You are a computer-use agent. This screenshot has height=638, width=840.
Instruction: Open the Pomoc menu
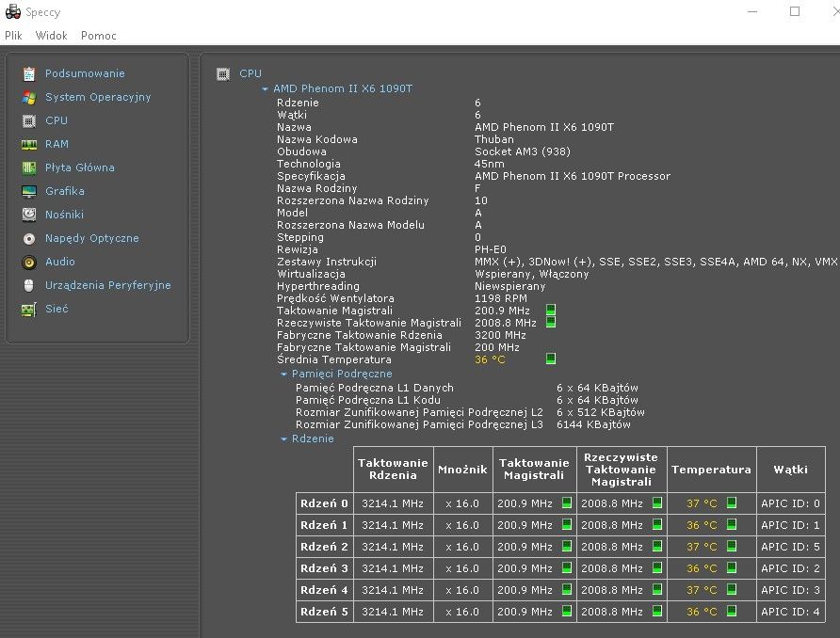pos(99,36)
